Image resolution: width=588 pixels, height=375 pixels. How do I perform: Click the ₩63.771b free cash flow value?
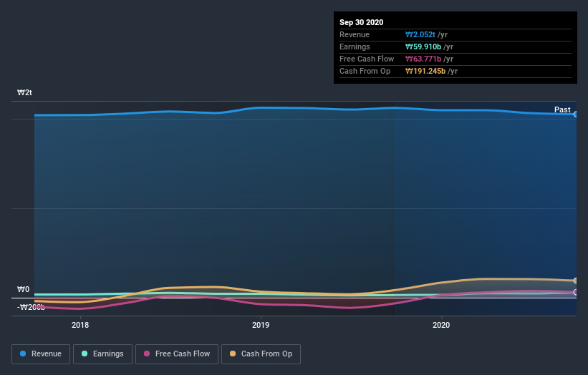(x=423, y=59)
